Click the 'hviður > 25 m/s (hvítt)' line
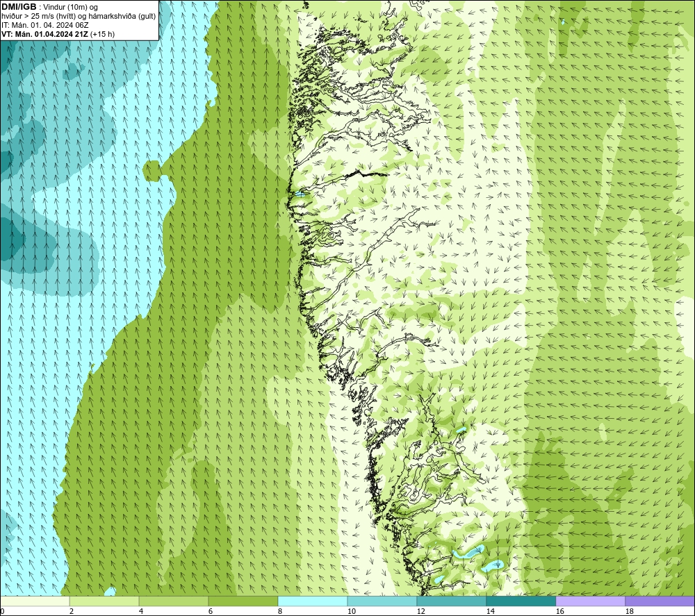The image size is (695, 616). [38, 17]
